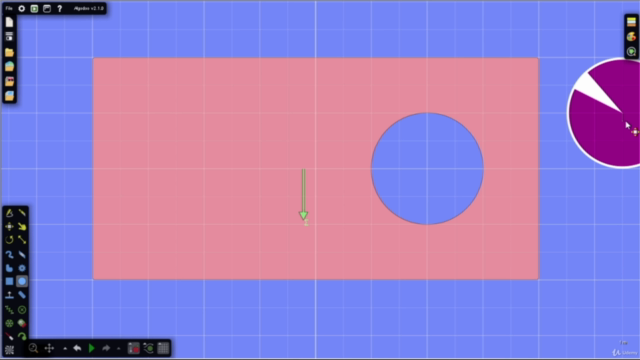Select the Sketch tool
This screenshot has width=640, height=360.
(9, 213)
